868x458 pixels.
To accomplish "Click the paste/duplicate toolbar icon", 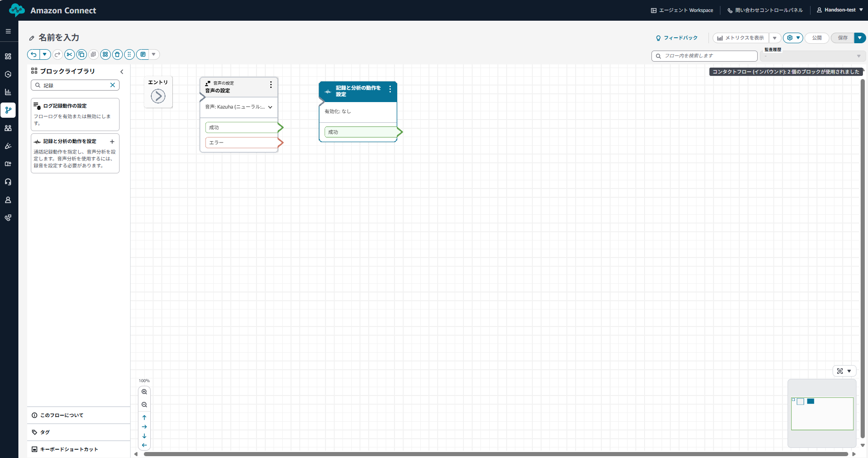I will 93,54.
